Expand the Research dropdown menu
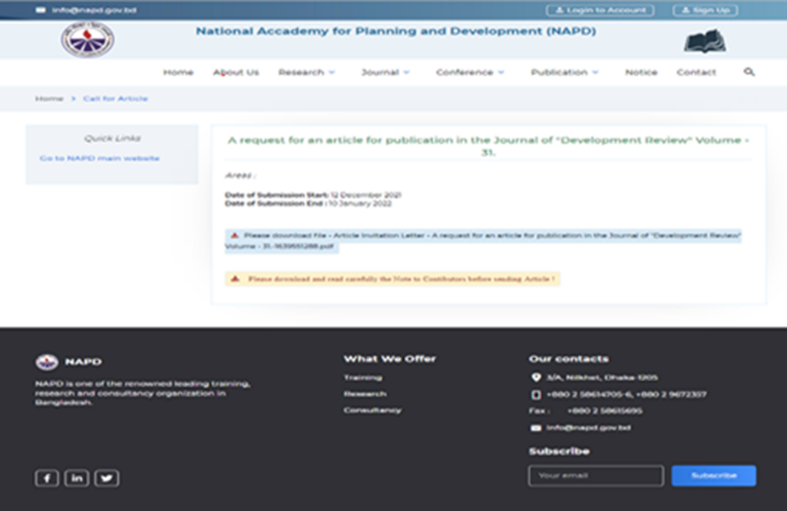Image resolution: width=787 pixels, height=511 pixels. 307,72
